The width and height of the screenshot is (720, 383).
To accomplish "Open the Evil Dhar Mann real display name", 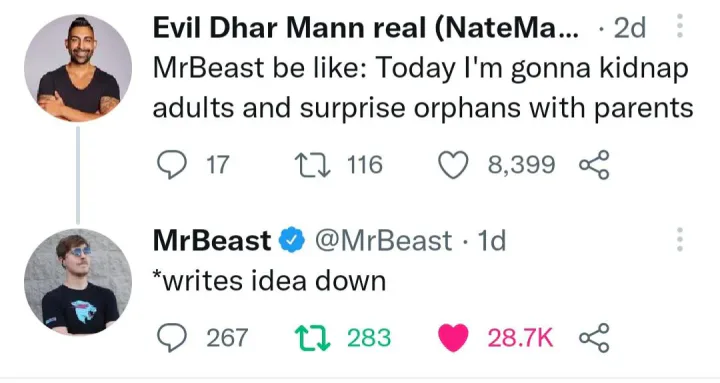I will 366,28.
